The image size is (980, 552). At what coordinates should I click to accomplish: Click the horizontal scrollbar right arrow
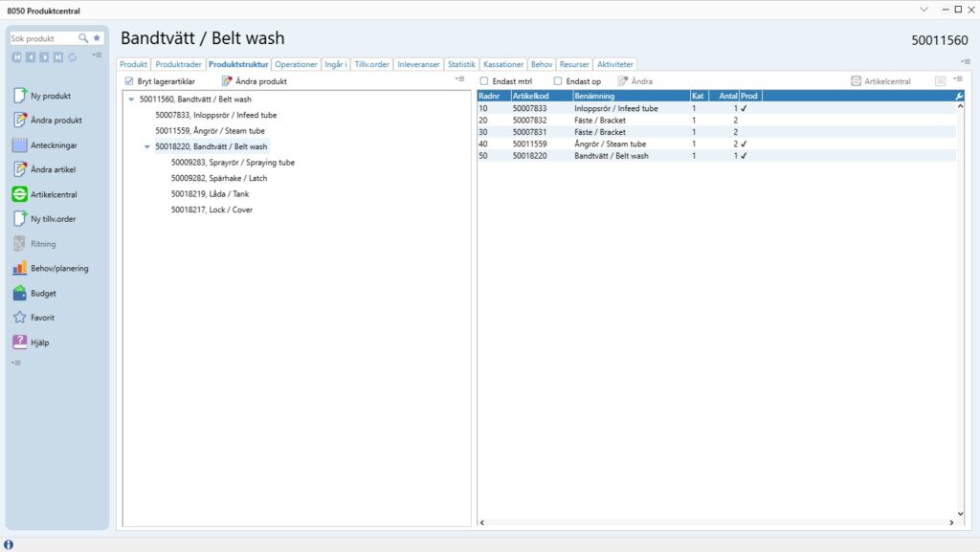(951, 522)
